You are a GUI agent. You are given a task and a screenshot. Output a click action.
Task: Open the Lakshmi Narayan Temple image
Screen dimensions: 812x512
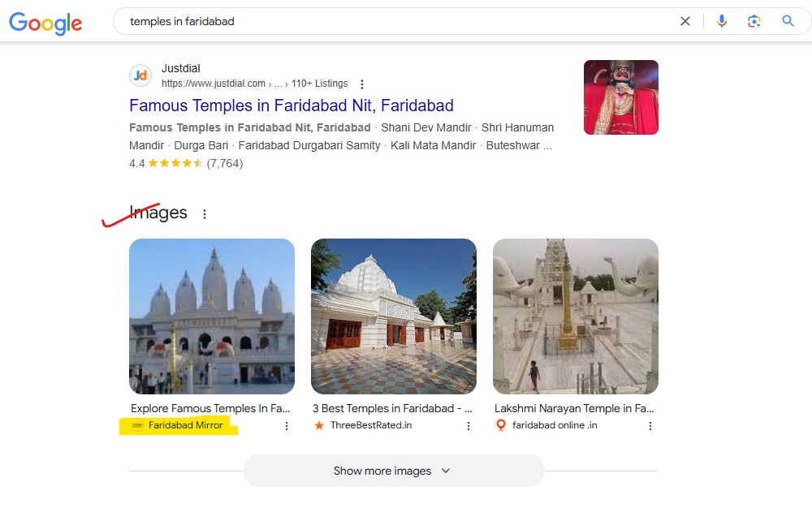(575, 316)
